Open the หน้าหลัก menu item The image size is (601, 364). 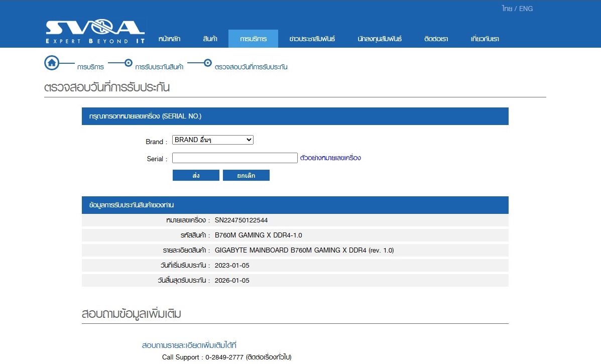169,39
